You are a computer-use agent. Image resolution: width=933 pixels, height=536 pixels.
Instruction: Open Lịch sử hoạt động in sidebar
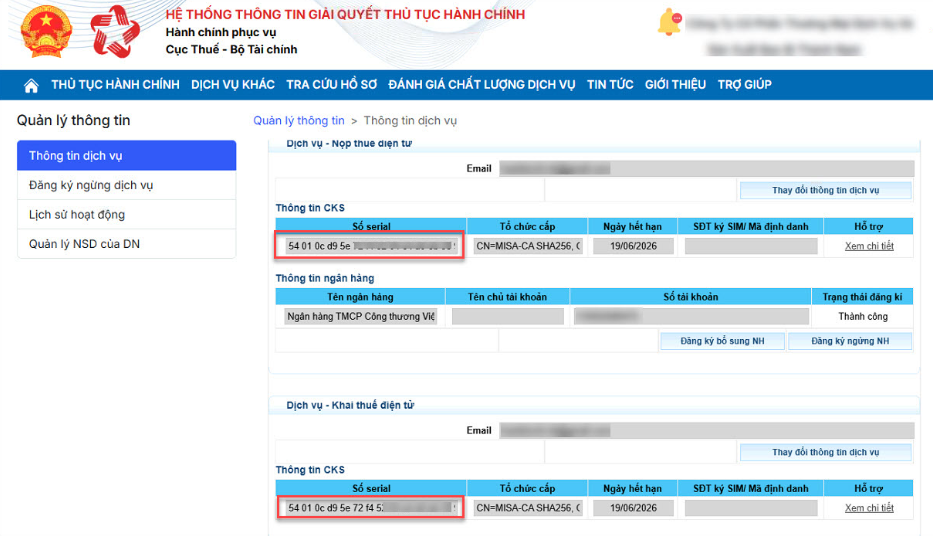pyautogui.click(x=126, y=215)
